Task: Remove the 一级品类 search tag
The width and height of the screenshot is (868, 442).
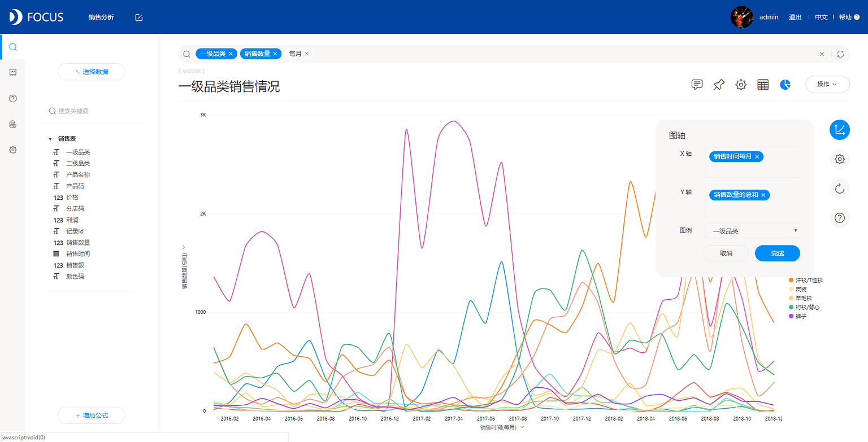Action: pos(231,54)
